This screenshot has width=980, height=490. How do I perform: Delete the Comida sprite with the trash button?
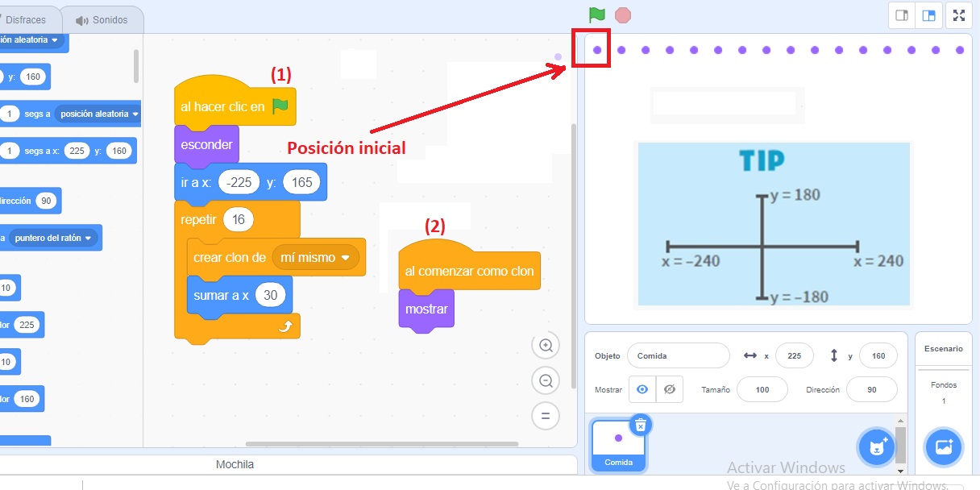642,425
